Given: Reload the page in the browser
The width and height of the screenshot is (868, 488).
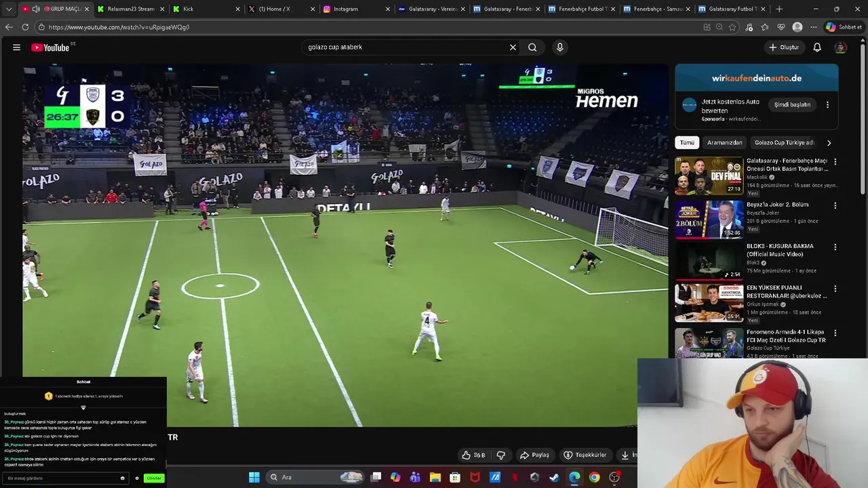Looking at the screenshot, I should pos(25,27).
